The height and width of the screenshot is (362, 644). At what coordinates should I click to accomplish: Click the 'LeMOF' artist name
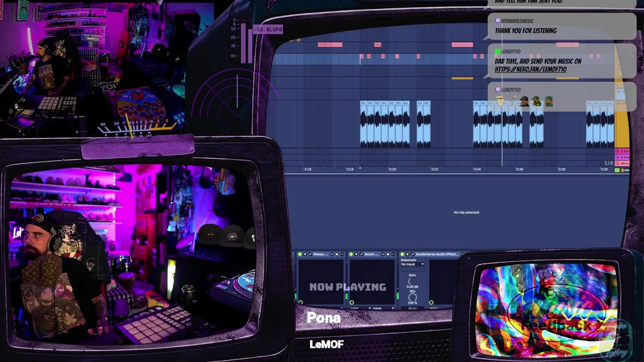coord(327,344)
